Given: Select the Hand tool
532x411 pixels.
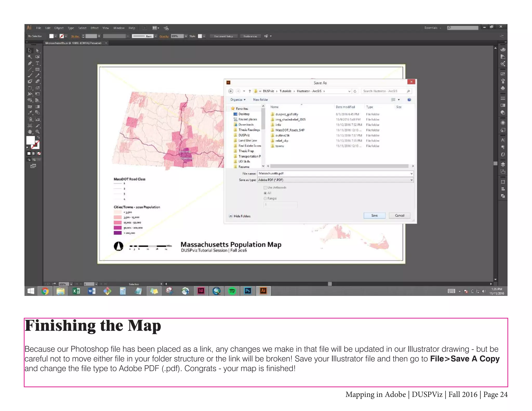Looking at the screenshot, I should (30, 132).
